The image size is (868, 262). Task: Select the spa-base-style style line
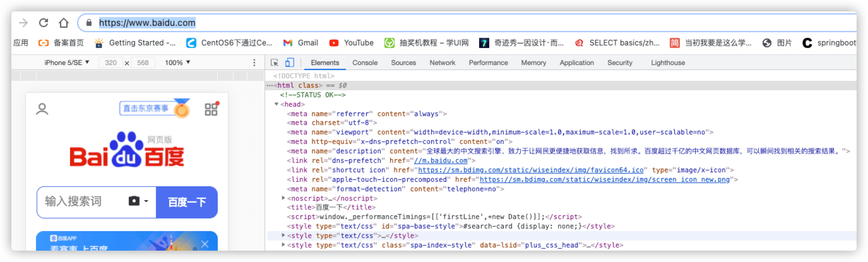point(450,226)
